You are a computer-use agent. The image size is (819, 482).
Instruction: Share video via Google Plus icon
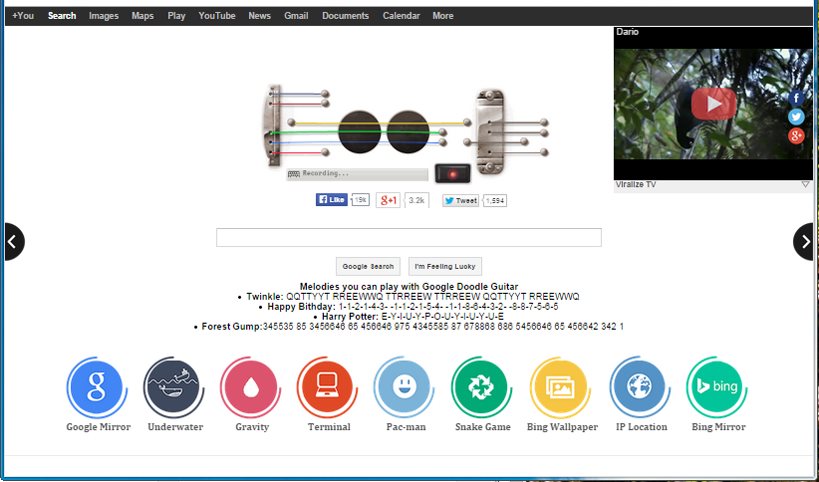[796, 136]
